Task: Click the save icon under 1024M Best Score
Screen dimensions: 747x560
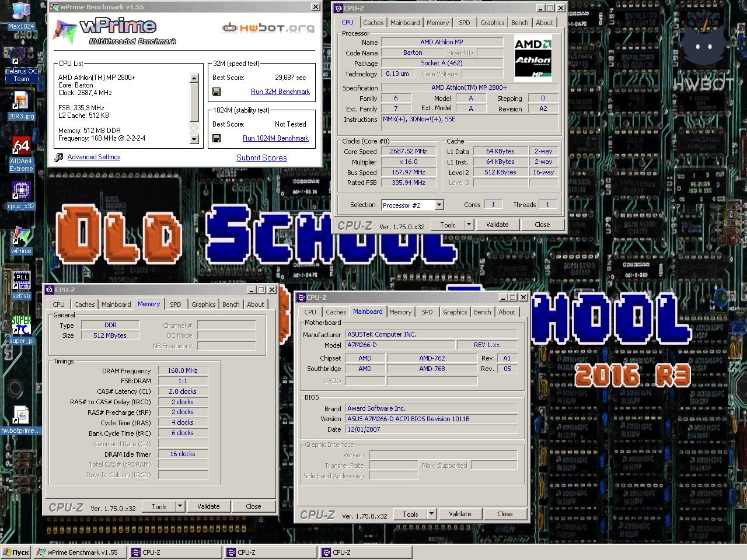Action: [217, 138]
